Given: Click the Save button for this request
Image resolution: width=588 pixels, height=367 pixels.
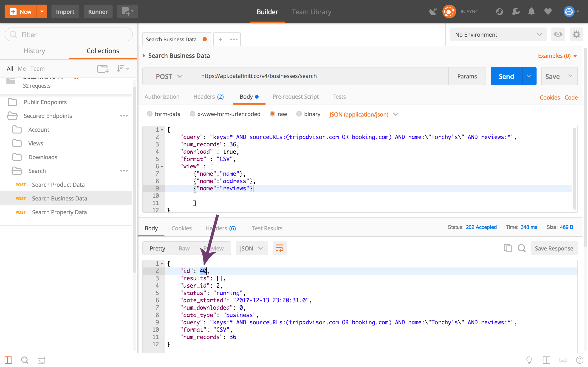Looking at the screenshot, I should pyautogui.click(x=552, y=76).
